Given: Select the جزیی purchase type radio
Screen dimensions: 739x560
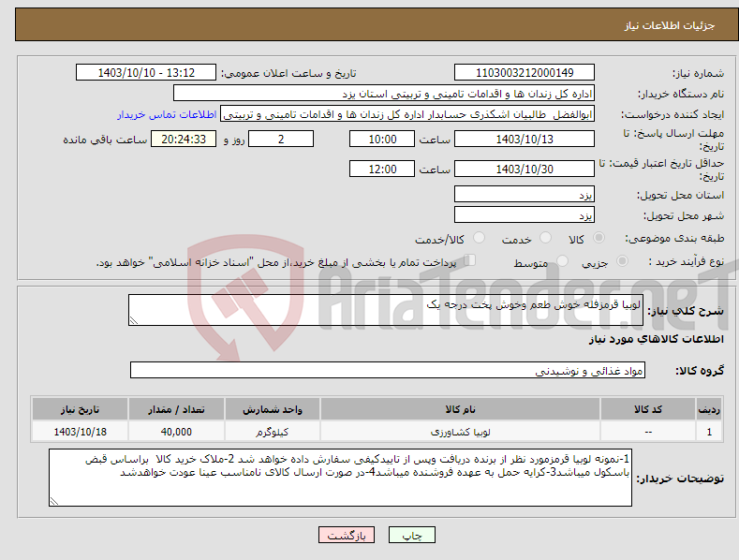Looking at the screenshot, I should [622, 260].
